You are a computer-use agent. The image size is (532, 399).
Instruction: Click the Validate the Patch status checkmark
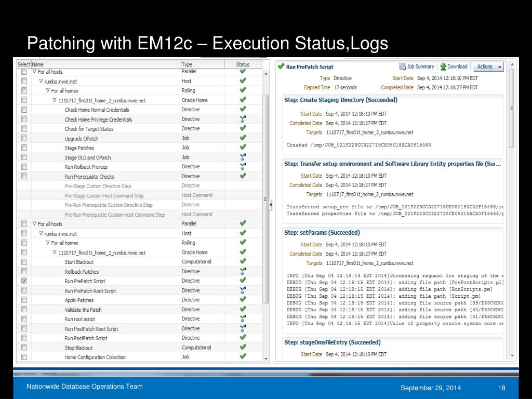[x=243, y=309]
